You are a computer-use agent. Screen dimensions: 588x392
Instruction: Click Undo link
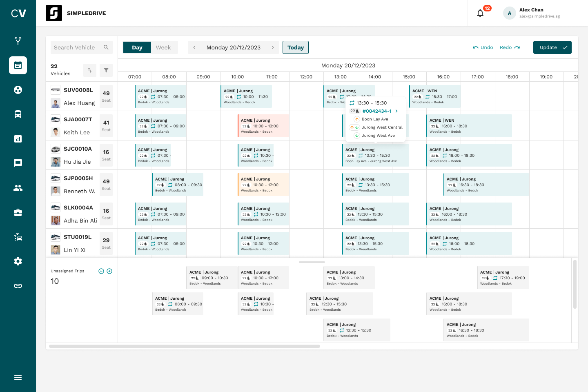(483, 47)
